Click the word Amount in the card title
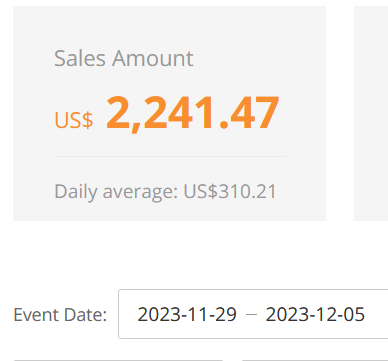 [x=153, y=58]
